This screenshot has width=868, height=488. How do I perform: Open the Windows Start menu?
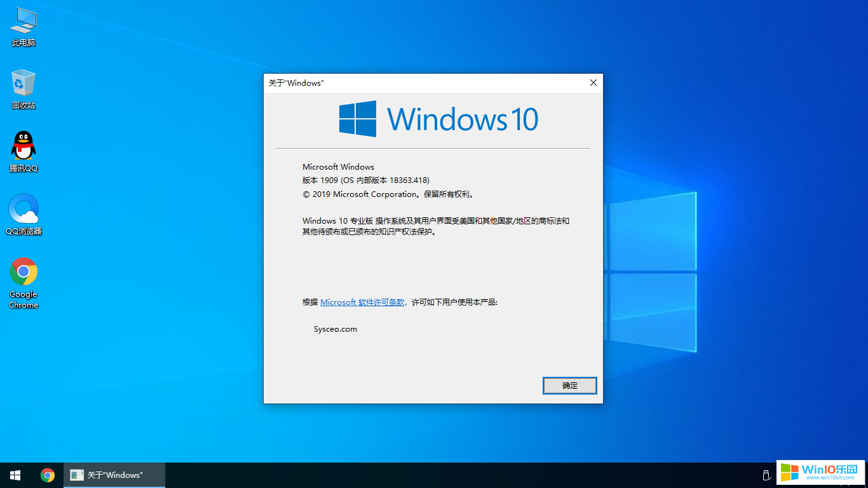click(15, 475)
